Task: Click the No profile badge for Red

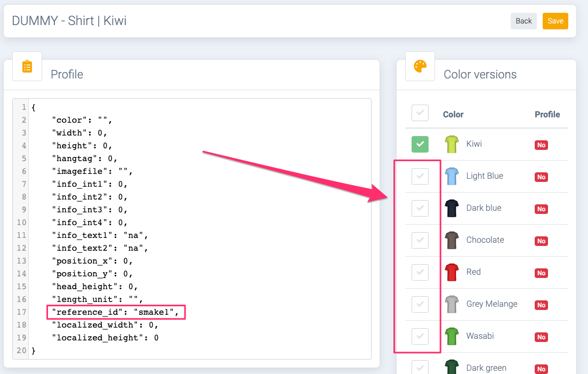Action: tap(541, 273)
